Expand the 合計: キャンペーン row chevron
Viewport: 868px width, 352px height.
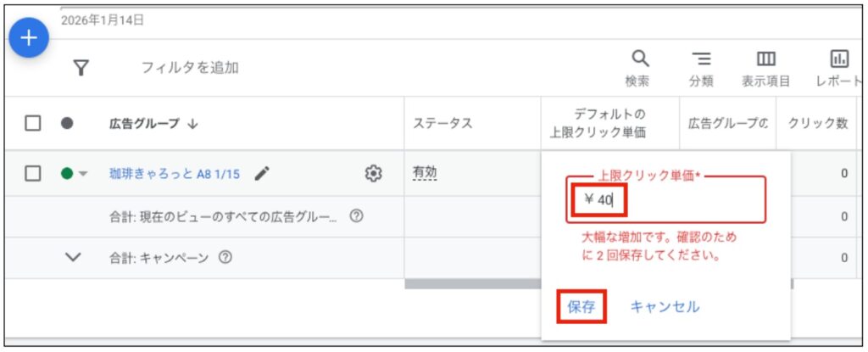point(74,258)
